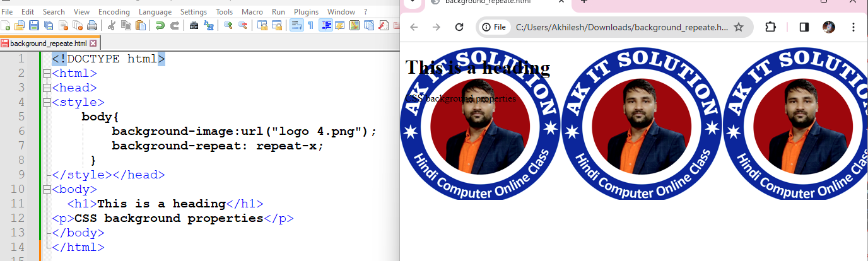Click the background-image:url code line
The image size is (868, 261).
point(244,131)
